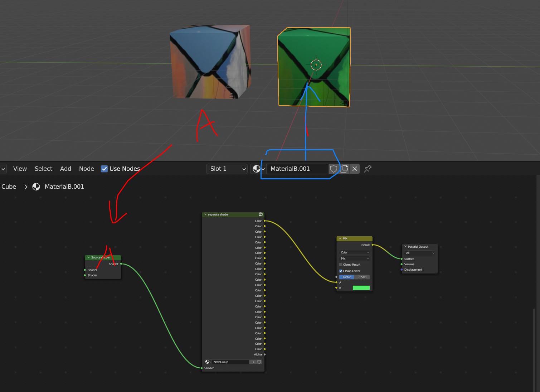Image resolution: width=540 pixels, height=392 pixels.
Task: Open Mix node Color data type dropdown
Action: pos(355,252)
